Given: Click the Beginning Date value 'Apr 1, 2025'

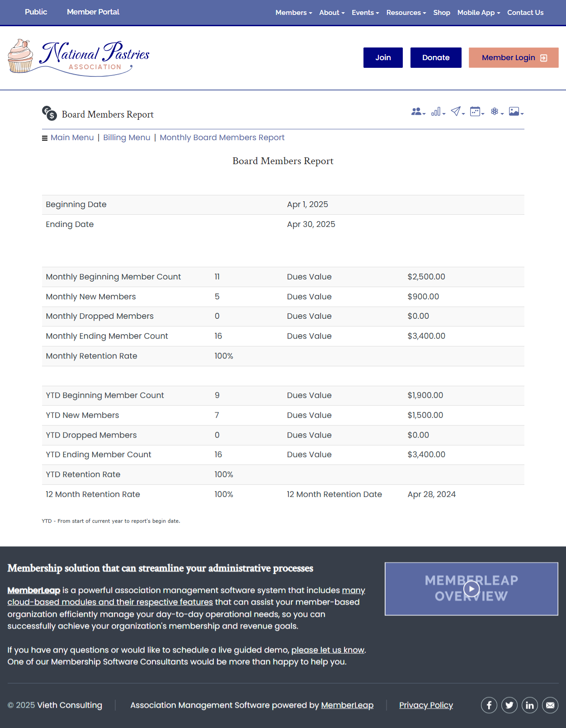Looking at the screenshot, I should 307,204.
